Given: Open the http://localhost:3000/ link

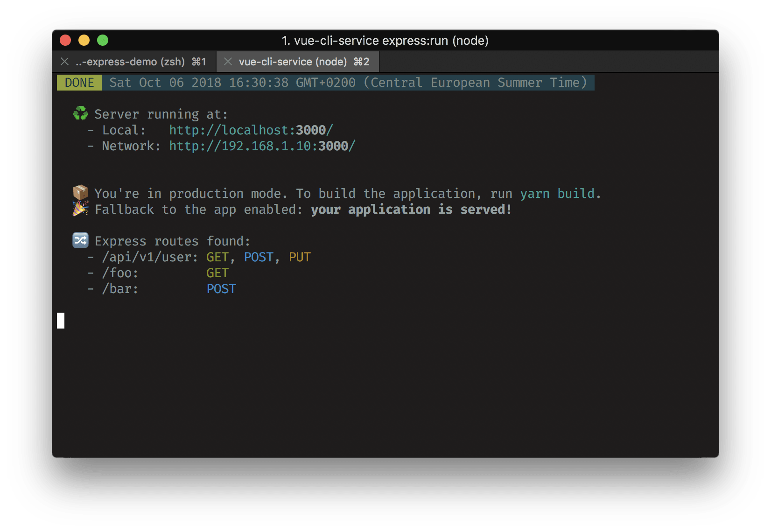Looking at the screenshot, I should click(x=251, y=130).
